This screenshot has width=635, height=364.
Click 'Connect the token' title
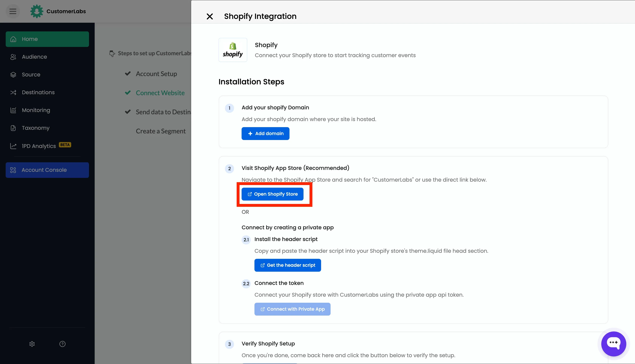click(279, 283)
